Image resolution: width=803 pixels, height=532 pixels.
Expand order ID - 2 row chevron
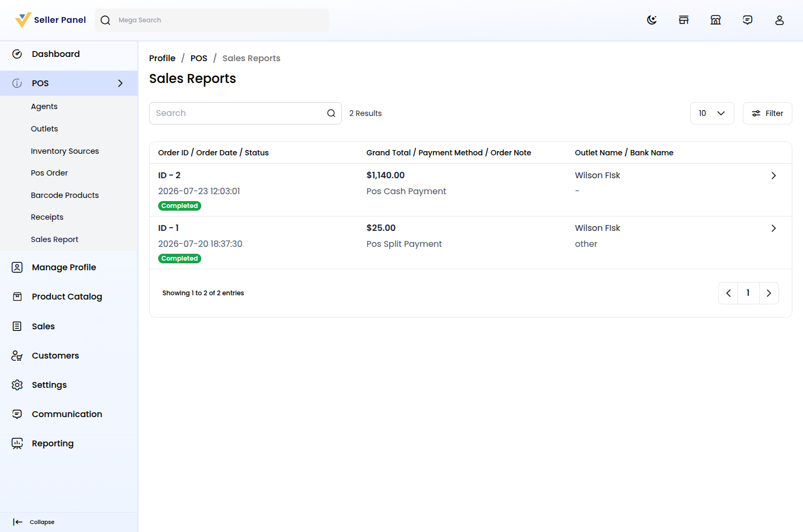coord(774,176)
